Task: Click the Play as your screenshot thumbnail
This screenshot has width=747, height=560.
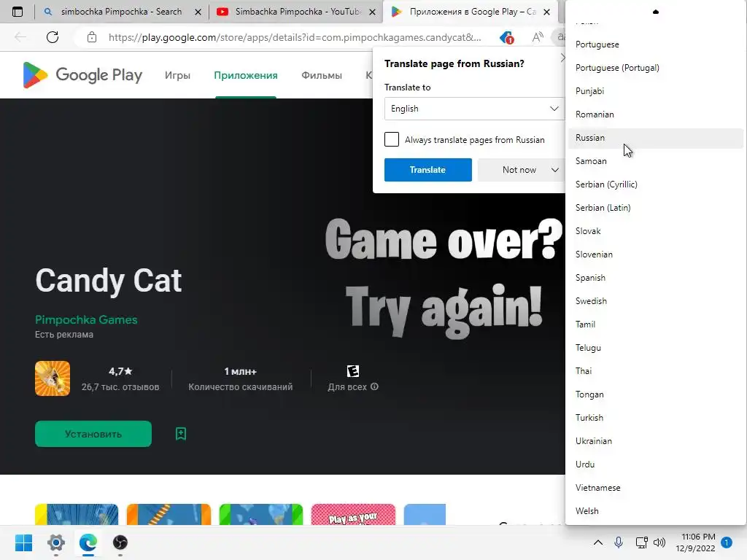Action: point(353,514)
